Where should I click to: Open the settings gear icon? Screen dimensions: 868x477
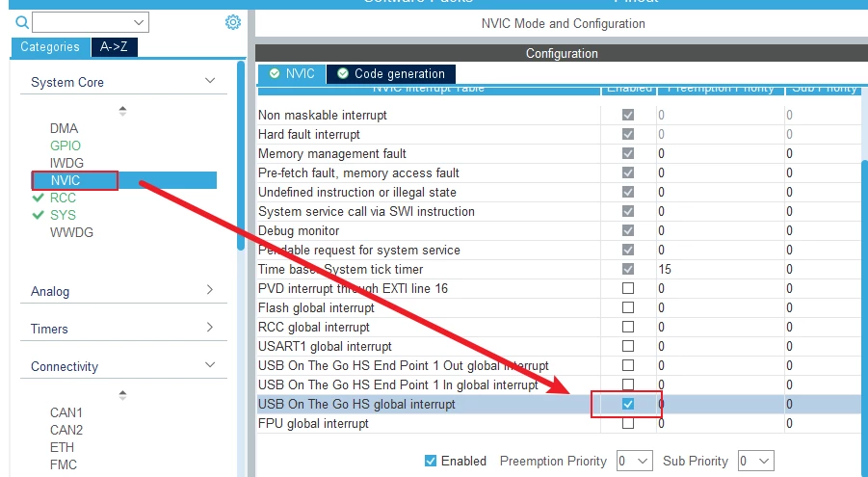232,21
